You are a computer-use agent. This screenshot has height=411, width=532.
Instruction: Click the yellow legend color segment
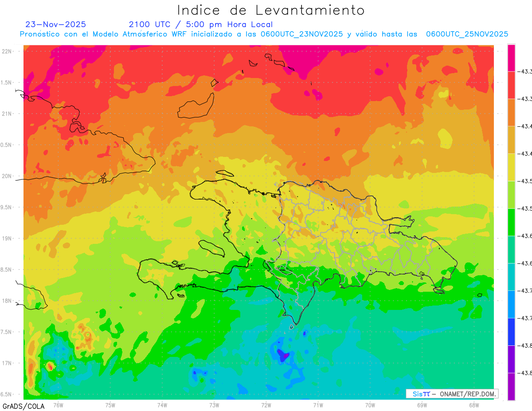511,167
